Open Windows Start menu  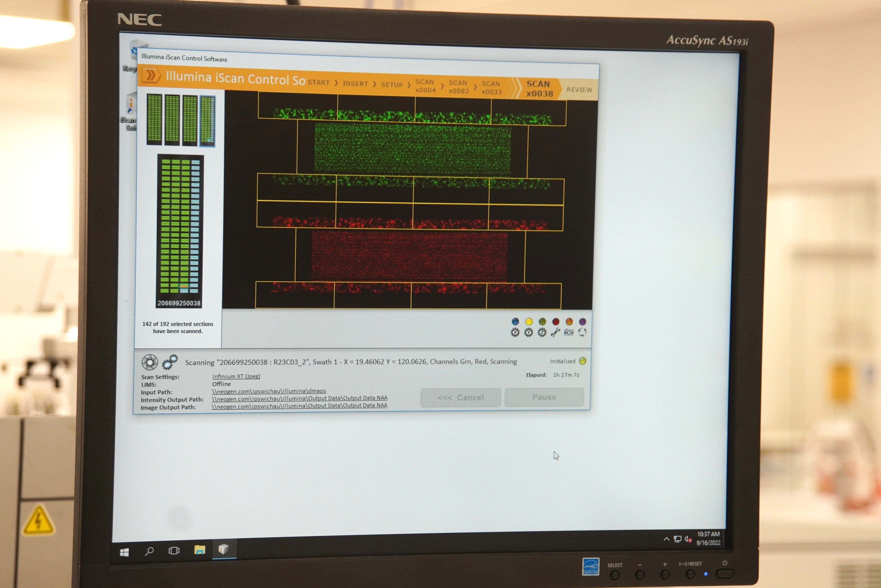[x=125, y=552]
